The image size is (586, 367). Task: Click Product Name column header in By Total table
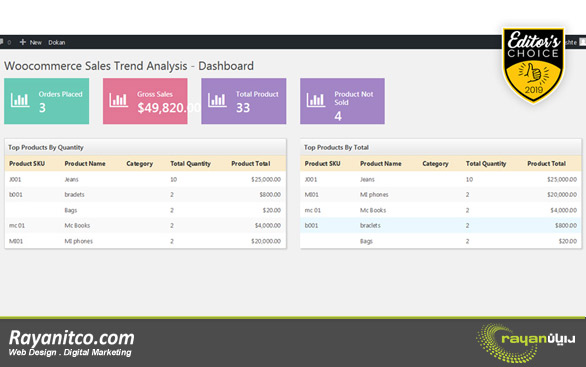(x=380, y=164)
